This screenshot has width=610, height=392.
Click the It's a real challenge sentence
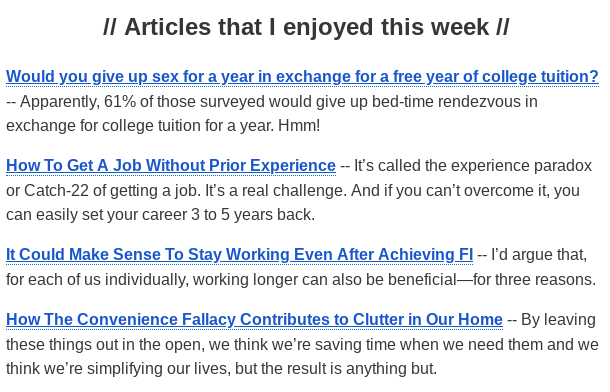point(275,191)
